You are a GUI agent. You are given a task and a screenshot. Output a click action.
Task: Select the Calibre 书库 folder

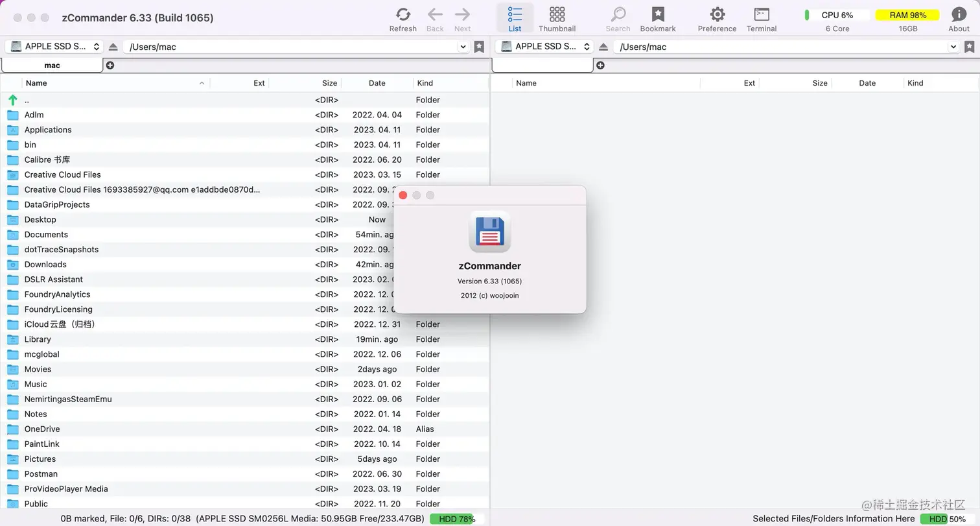[244, 160]
